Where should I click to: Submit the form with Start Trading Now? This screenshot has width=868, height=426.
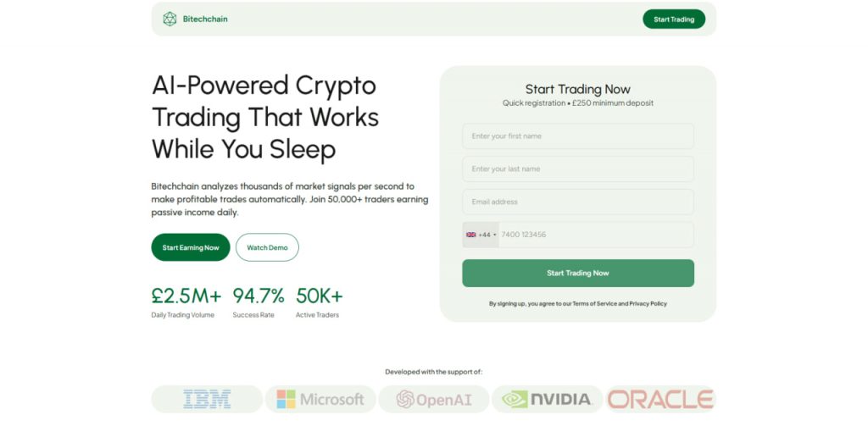click(x=577, y=274)
